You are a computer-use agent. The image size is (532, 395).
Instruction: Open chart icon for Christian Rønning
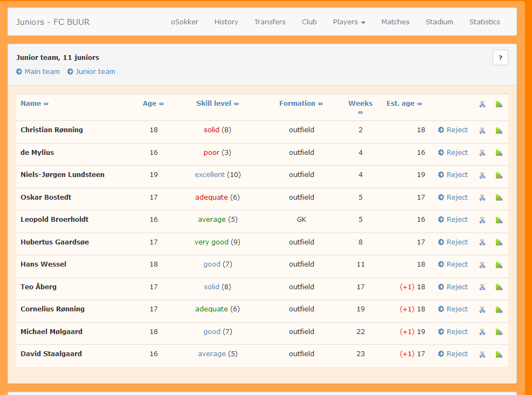tap(499, 131)
